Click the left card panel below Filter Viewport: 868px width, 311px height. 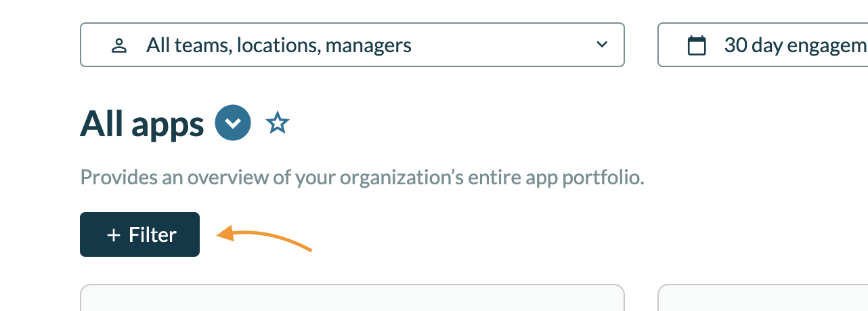click(352, 298)
